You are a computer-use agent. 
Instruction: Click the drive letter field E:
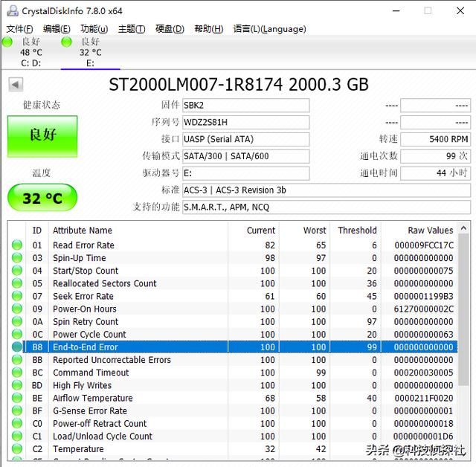pyautogui.click(x=246, y=173)
